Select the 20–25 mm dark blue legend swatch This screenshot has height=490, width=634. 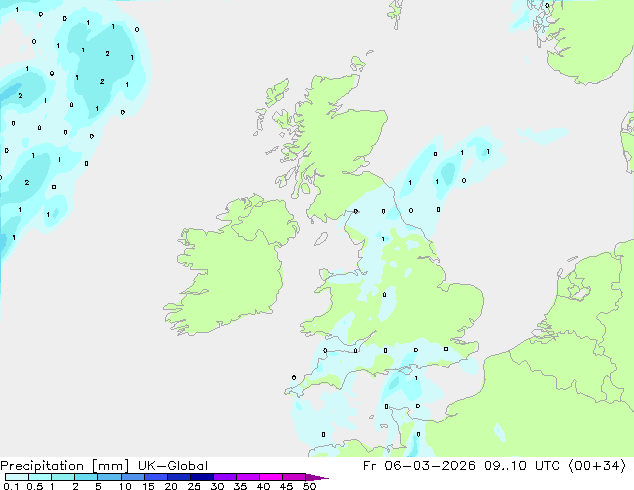click(179, 477)
